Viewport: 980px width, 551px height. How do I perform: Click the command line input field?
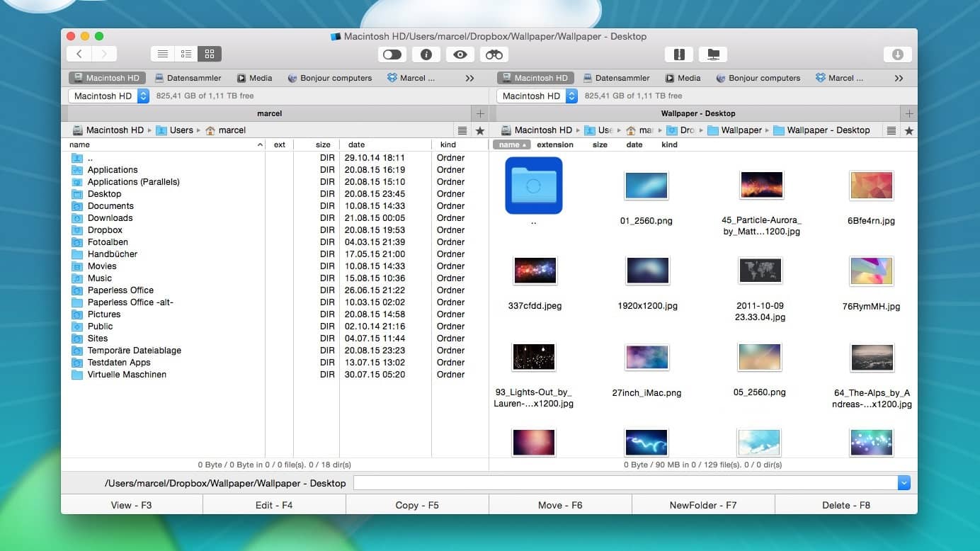[625, 483]
